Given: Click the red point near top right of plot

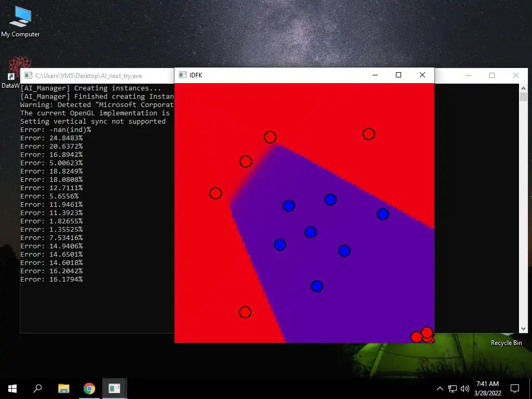Looking at the screenshot, I should click(369, 134).
